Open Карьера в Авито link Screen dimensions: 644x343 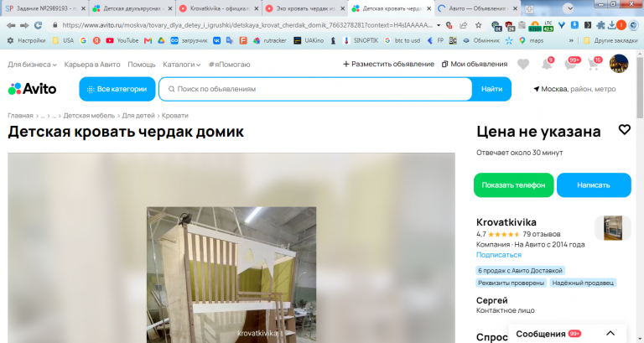coord(92,65)
